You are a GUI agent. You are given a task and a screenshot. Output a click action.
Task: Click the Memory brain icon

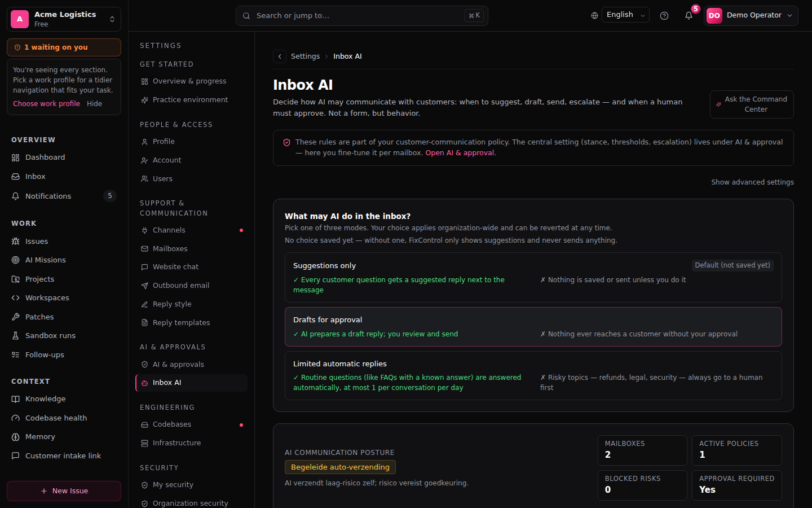[16, 437]
